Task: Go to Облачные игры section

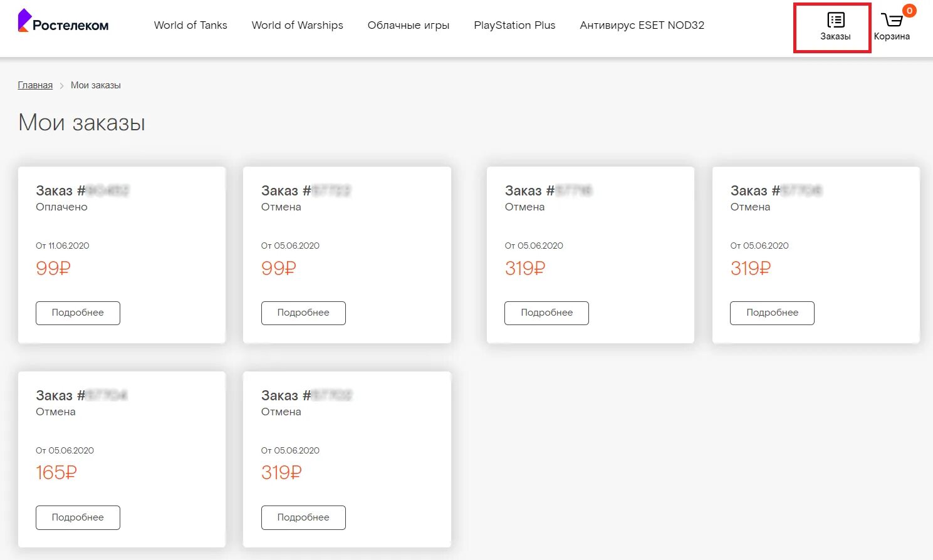Action: click(x=409, y=25)
